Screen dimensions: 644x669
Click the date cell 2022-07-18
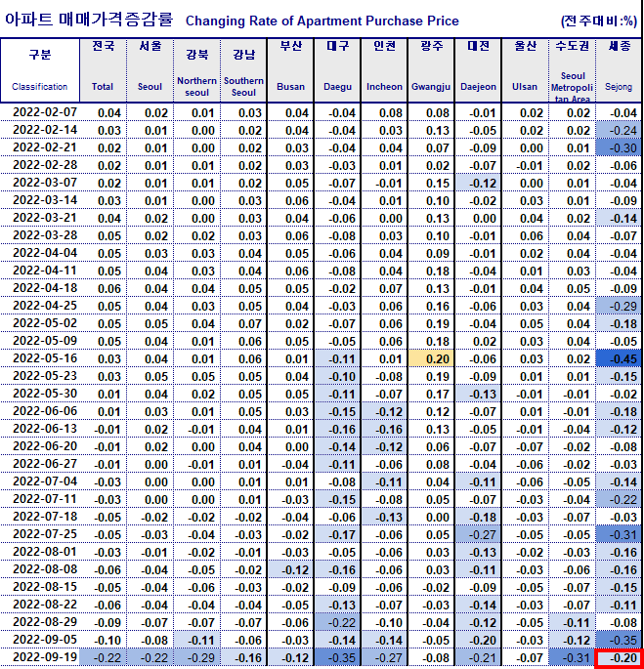point(40,517)
